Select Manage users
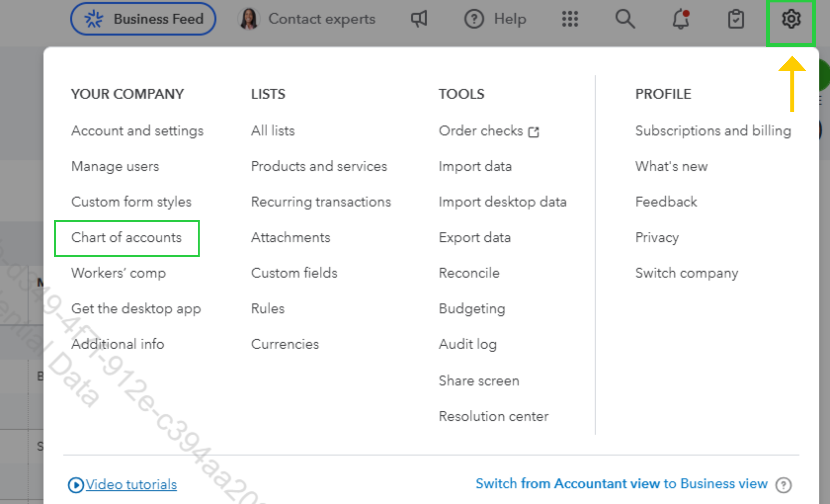830x504 pixels. pos(115,167)
